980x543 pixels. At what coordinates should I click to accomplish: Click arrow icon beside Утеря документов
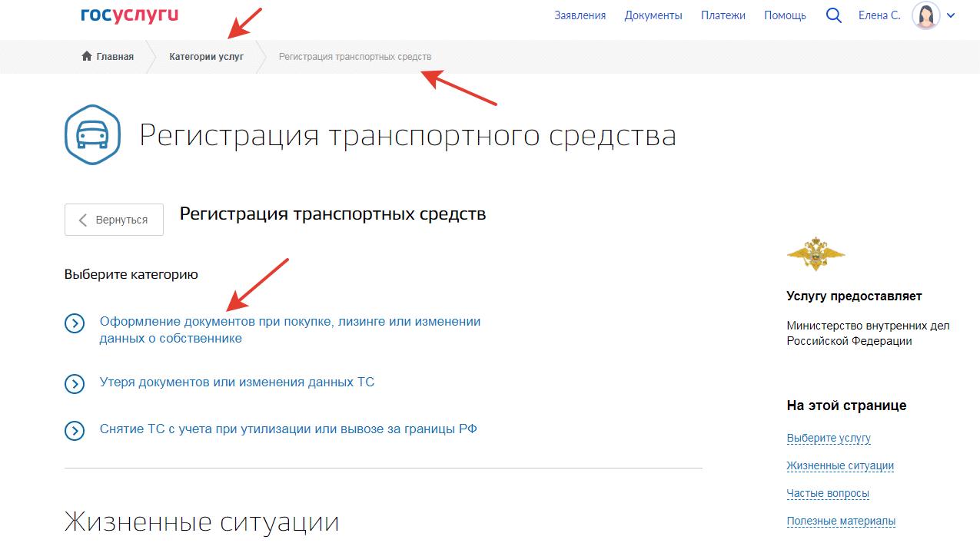click(75, 383)
